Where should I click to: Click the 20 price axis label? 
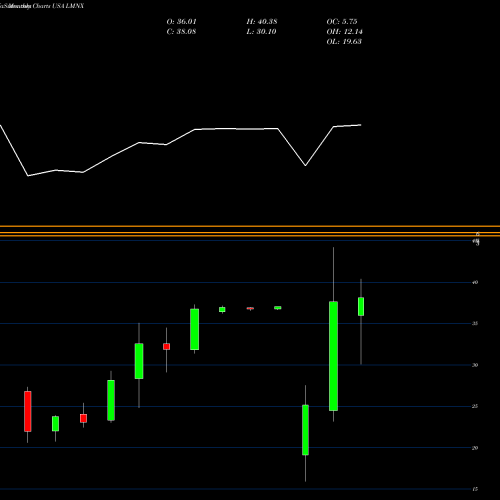click(475, 448)
